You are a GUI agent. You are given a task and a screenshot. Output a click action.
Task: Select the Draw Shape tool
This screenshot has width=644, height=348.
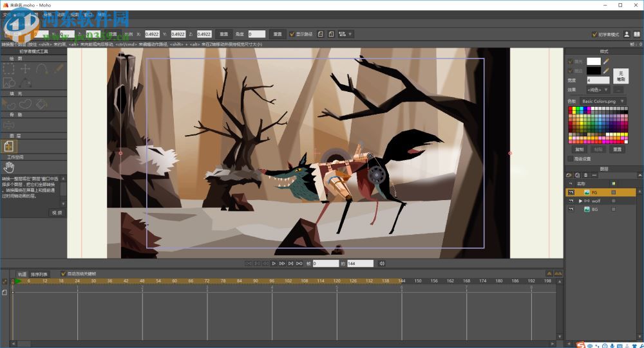coord(9,82)
